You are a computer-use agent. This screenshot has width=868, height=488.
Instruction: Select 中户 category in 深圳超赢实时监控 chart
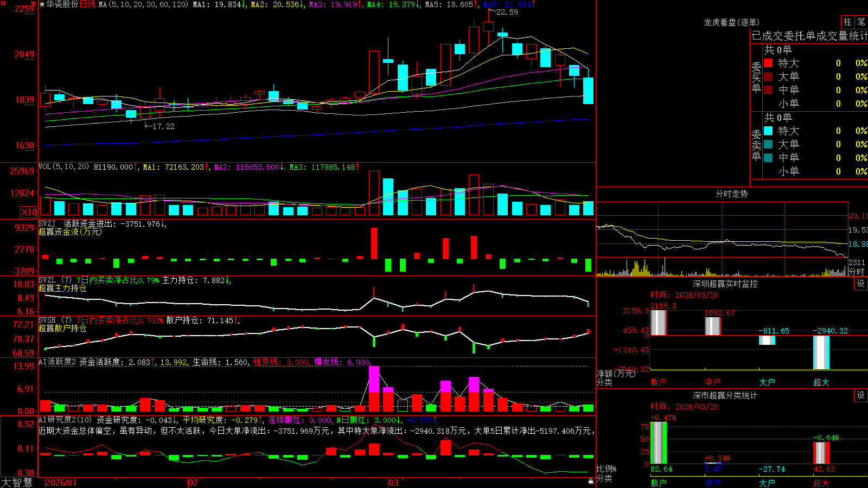(x=713, y=382)
